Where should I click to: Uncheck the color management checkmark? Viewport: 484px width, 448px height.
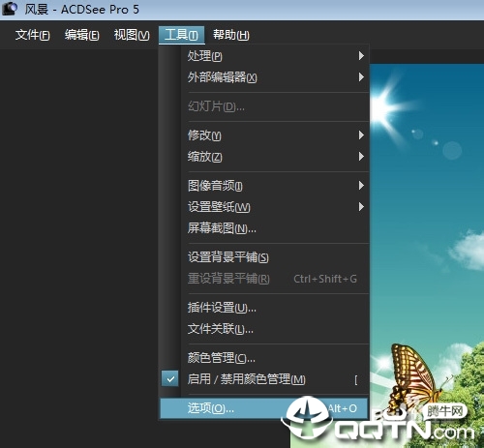tap(170, 378)
